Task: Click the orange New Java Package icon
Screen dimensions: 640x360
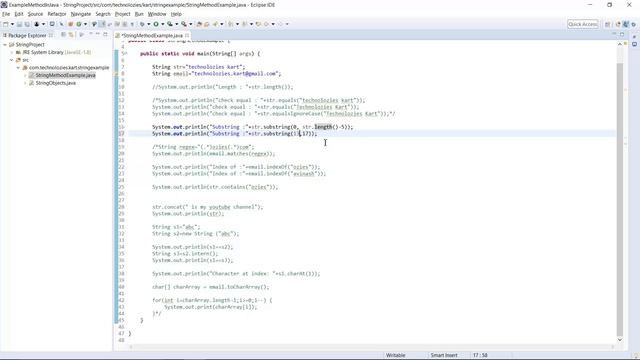Action: [x=70, y=24]
